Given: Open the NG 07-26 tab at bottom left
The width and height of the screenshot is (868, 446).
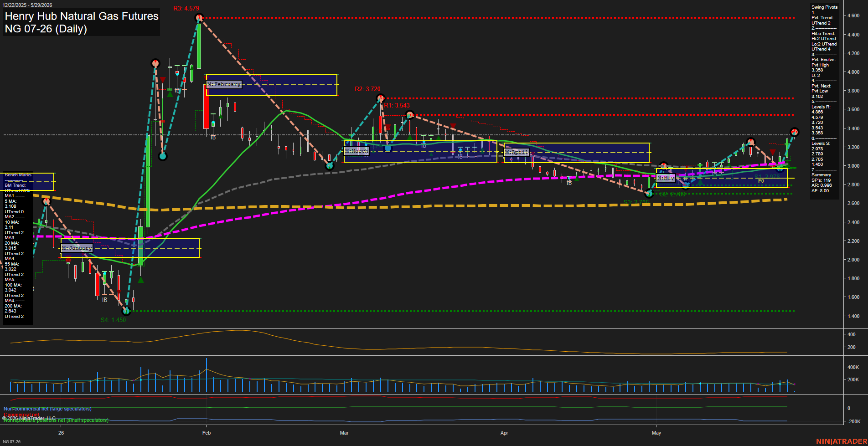Looking at the screenshot, I should click(11, 441).
